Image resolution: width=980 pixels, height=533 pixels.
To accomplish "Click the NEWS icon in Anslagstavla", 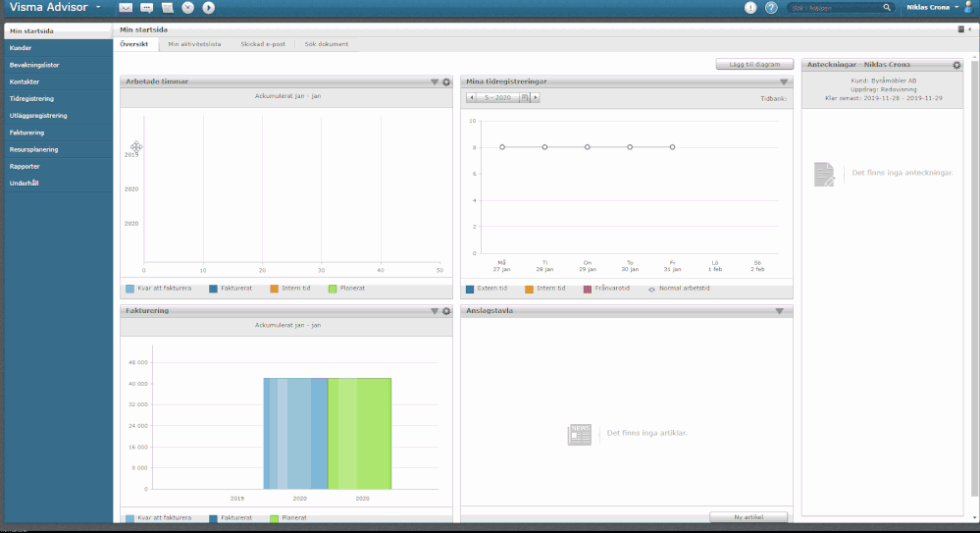I will point(580,434).
